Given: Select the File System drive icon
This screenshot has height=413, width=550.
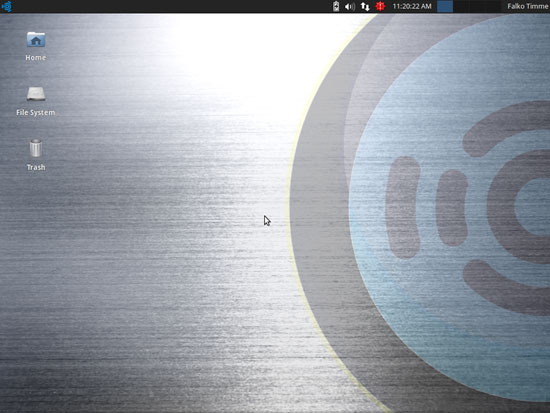Looking at the screenshot, I should click(36, 94).
